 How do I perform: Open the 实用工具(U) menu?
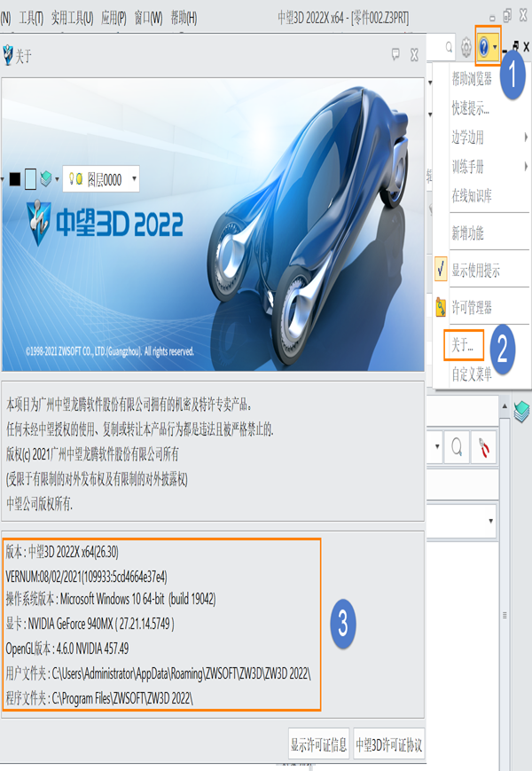click(x=72, y=19)
